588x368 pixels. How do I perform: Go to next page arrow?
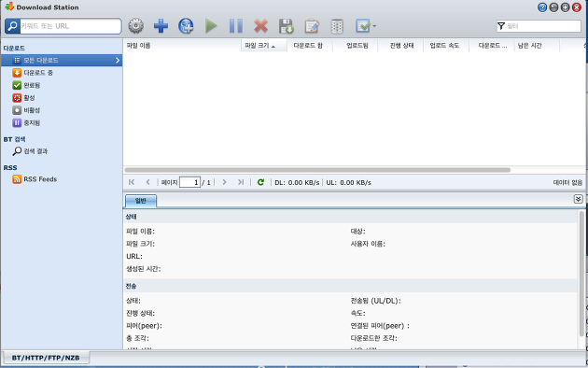click(x=224, y=182)
